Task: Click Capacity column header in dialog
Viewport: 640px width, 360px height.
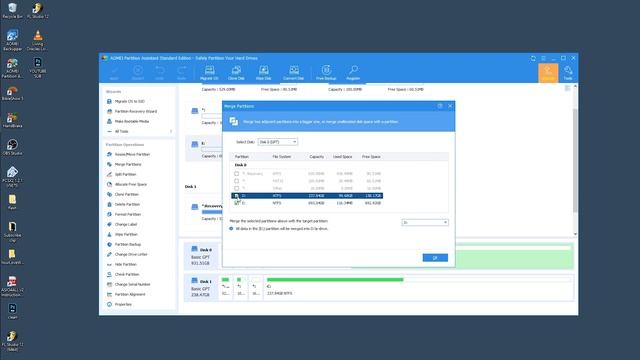Action: (x=316, y=157)
